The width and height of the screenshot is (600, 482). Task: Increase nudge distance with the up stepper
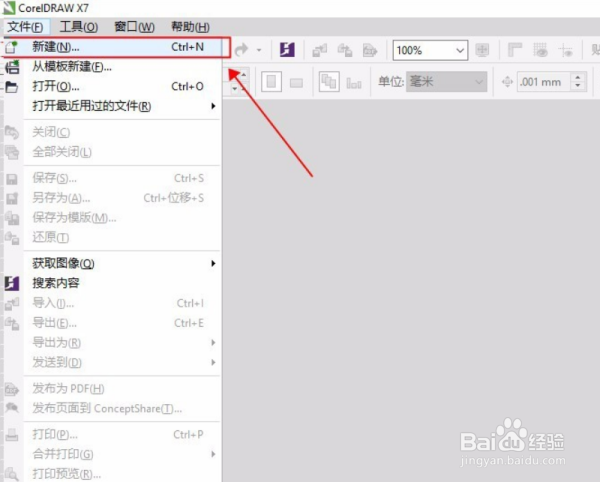point(578,77)
